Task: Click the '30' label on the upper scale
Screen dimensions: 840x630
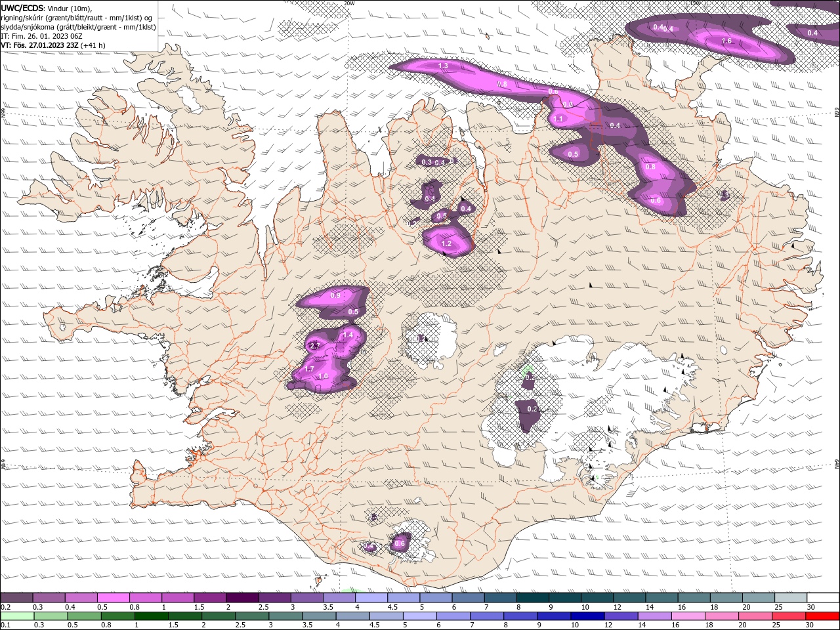Action: (811, 607)
